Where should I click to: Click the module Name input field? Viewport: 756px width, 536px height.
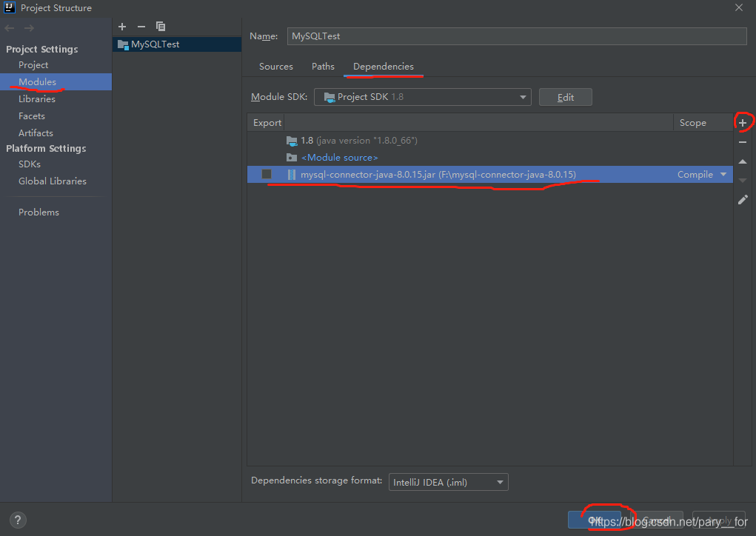click(517, 36)
